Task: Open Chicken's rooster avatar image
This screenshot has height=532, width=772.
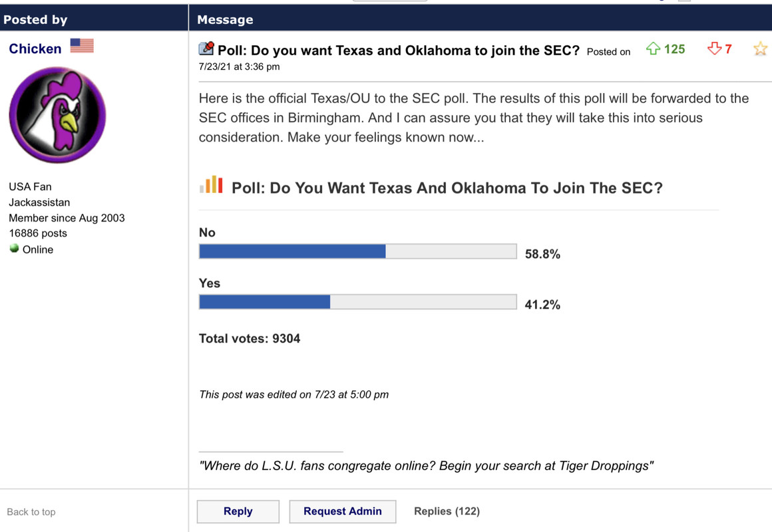Action: click(57, 115)
